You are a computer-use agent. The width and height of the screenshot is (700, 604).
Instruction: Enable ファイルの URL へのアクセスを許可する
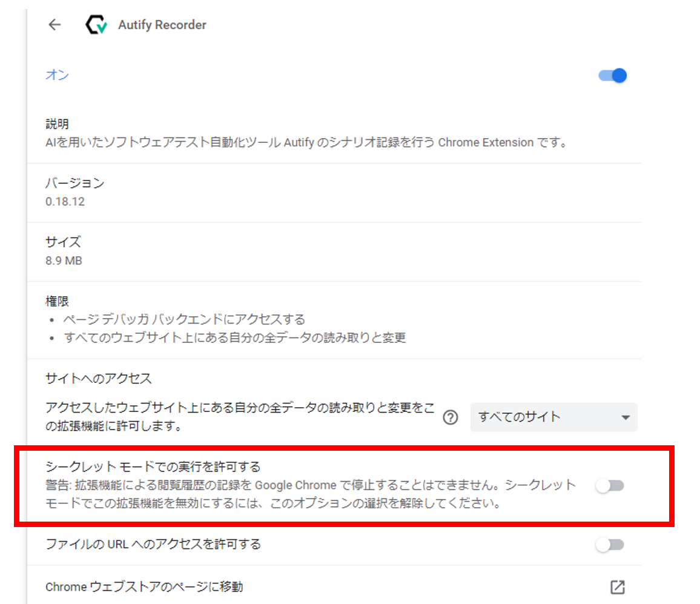610,545
